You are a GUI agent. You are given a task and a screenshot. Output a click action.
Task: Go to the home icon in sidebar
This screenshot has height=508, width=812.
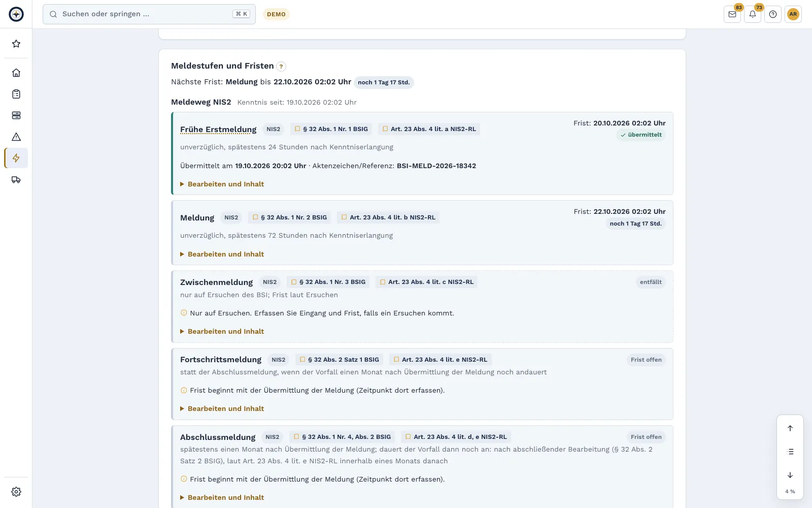(16, 73)
